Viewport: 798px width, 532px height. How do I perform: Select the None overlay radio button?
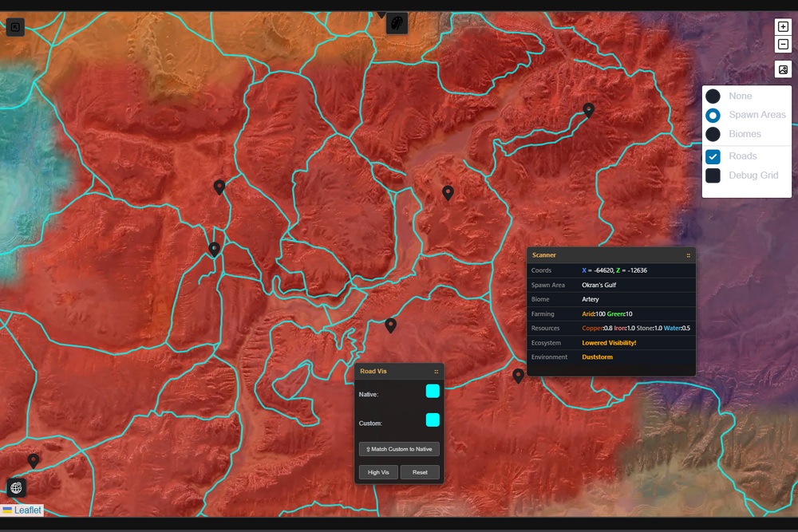(713, 96)
